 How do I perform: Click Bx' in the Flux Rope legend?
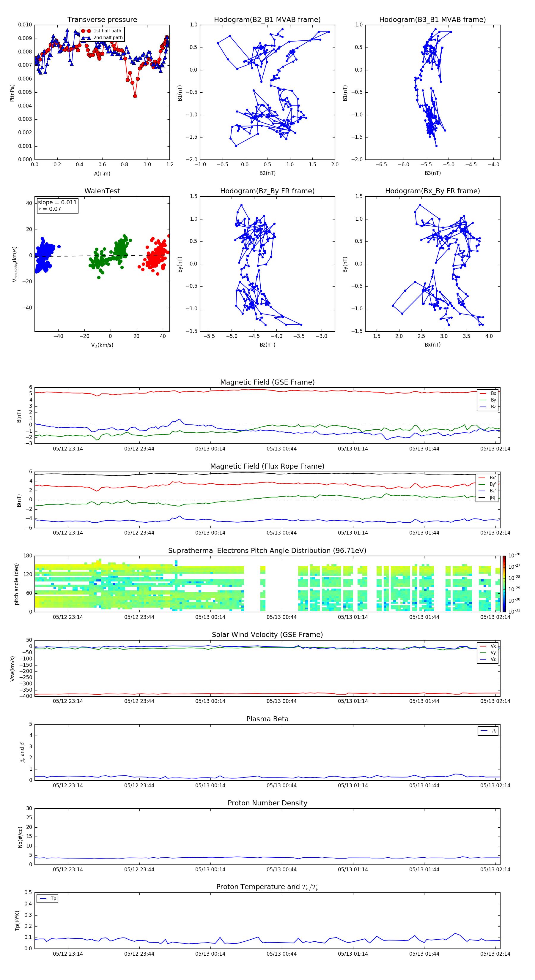(x=487, y=478)
